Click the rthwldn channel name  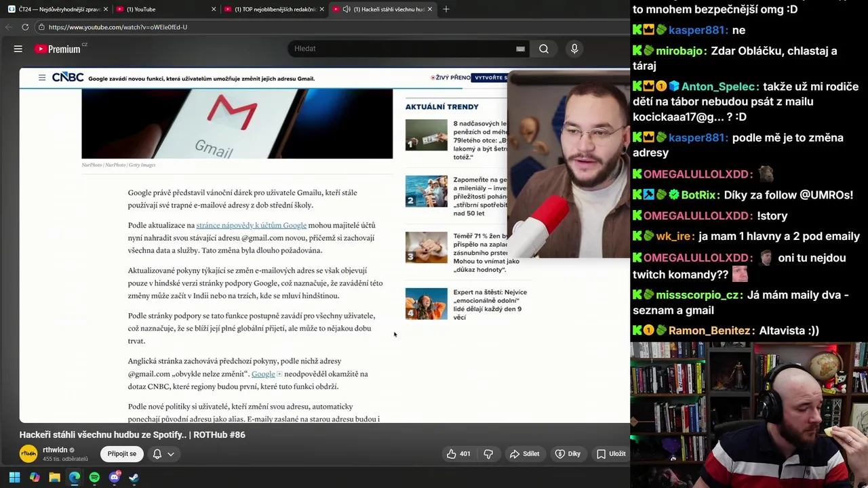point(55,450)
